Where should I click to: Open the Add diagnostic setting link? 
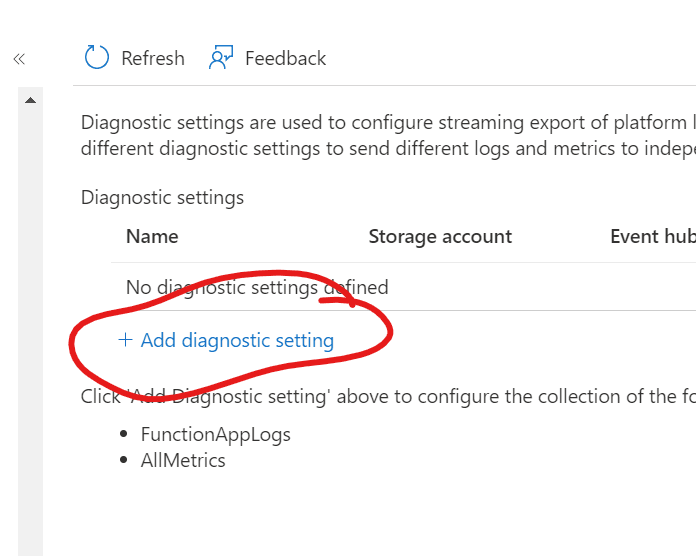237,340
